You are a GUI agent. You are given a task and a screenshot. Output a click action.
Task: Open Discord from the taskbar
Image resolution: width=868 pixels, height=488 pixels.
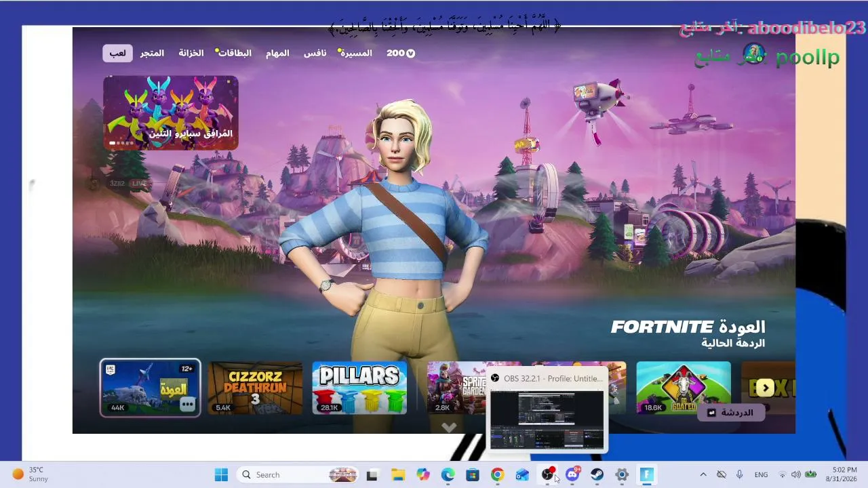[572, 474]
